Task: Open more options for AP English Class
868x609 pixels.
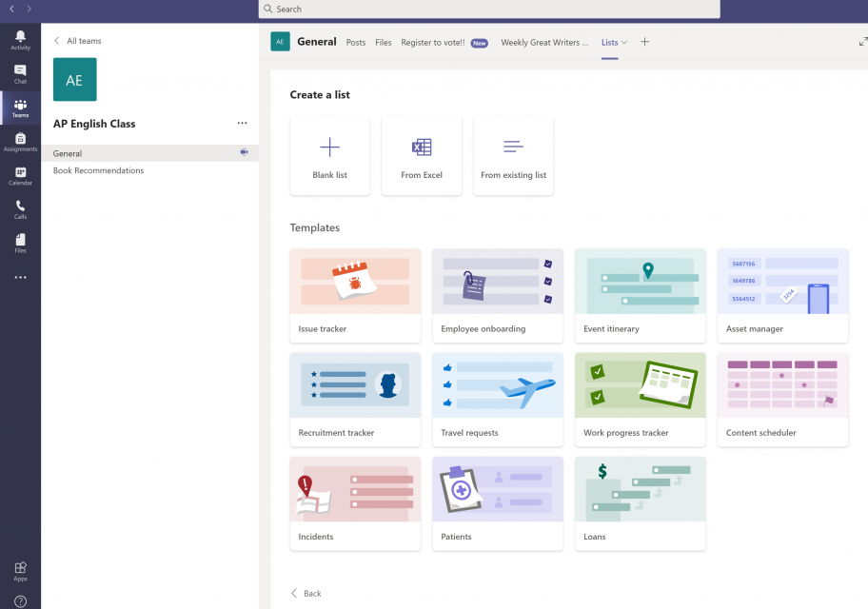Action: pyautogui.click(x=242, y=124)
